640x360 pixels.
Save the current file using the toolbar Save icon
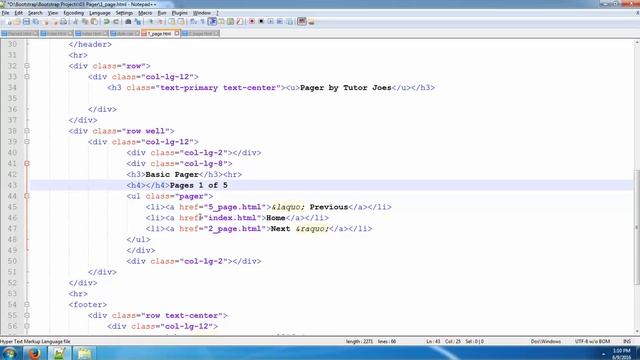click(26, 22)
